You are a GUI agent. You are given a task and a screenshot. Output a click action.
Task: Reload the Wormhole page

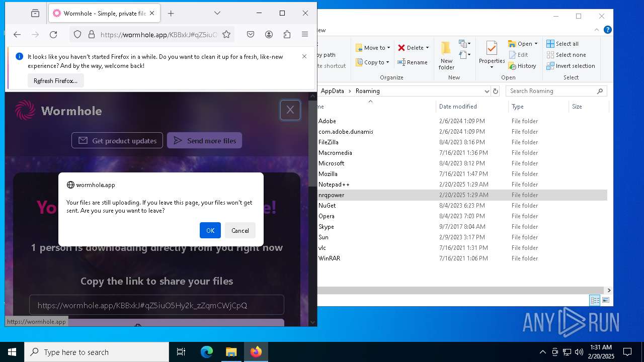[53, 34]
